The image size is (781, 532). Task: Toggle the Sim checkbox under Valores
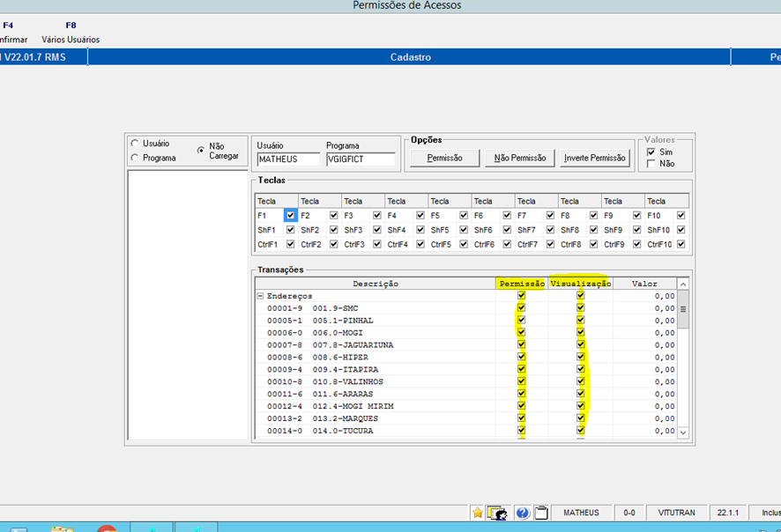click(x=651, y=151)
